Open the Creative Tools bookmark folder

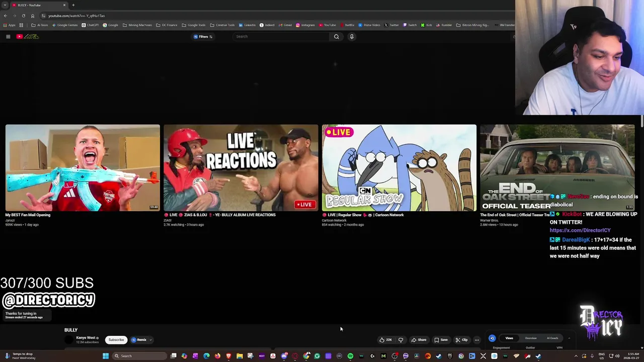222,25
